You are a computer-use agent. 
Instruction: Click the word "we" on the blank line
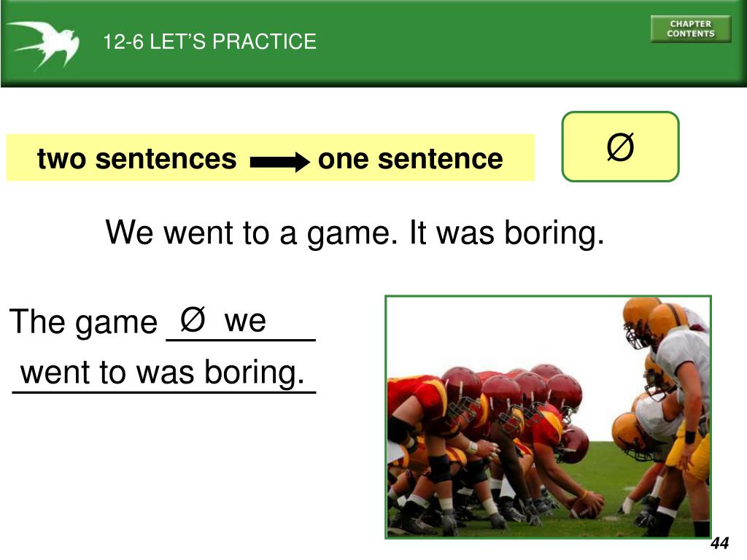pyautogui.click(x=245, y=321)
